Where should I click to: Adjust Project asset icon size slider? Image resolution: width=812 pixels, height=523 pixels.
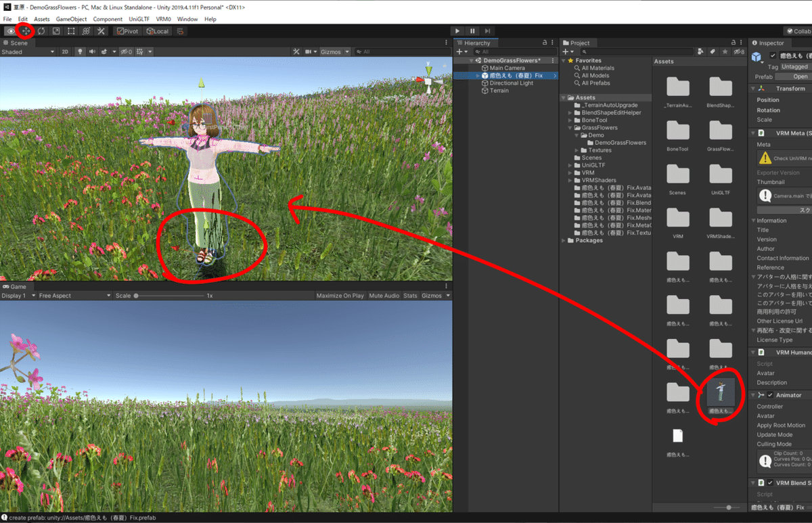(x=727, y=507)
